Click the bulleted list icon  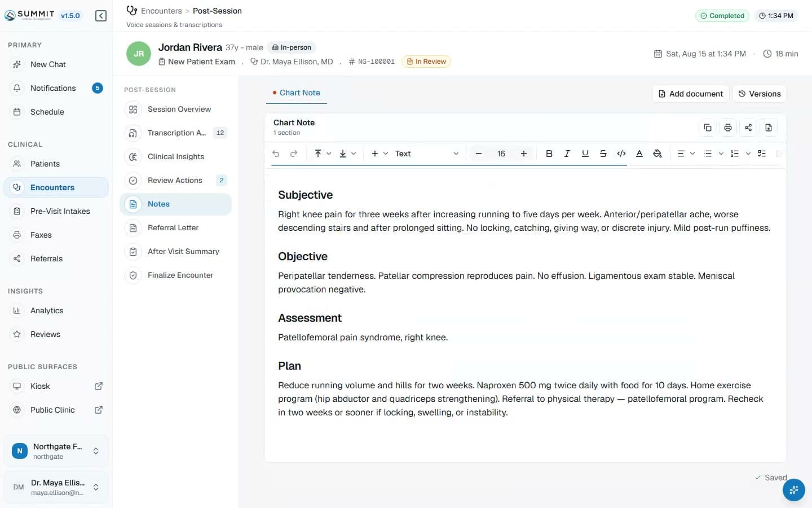click(x=708, y=154)
